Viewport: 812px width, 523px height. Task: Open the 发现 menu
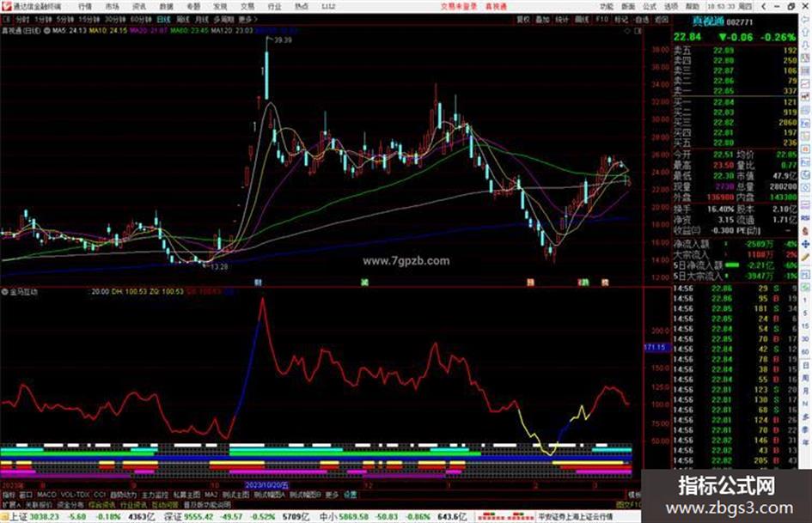pyautogui.click(x=220, y=7)
